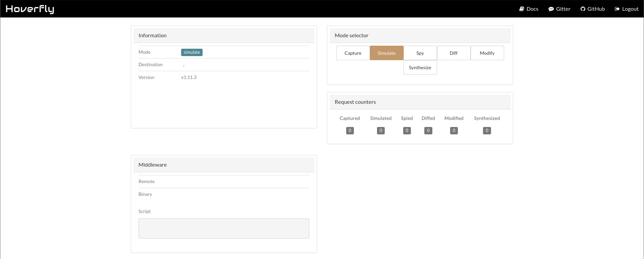Click the Middleware panel header
Image resolution: width=644 pixels, height=259 pixels.
click(224, 165)
